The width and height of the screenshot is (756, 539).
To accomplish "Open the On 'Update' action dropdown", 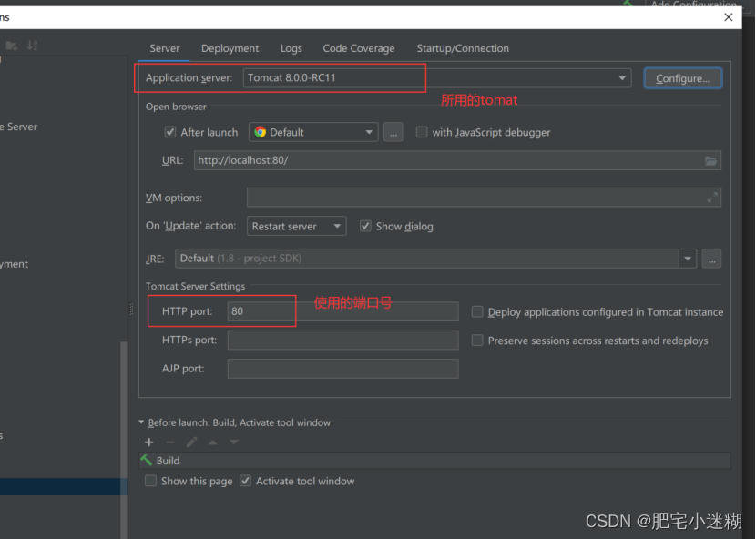I will click(x=297, y=226).
